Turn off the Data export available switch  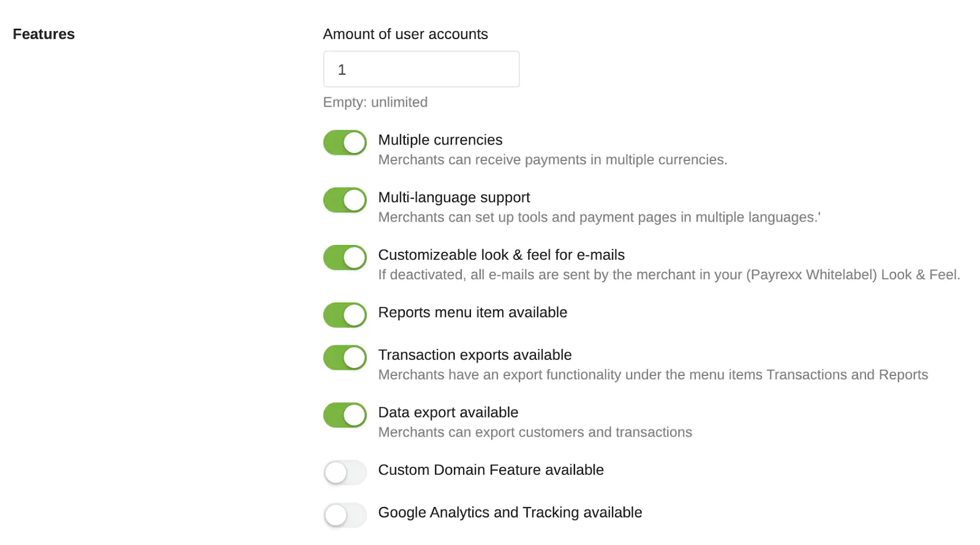[x=345, y=415]
